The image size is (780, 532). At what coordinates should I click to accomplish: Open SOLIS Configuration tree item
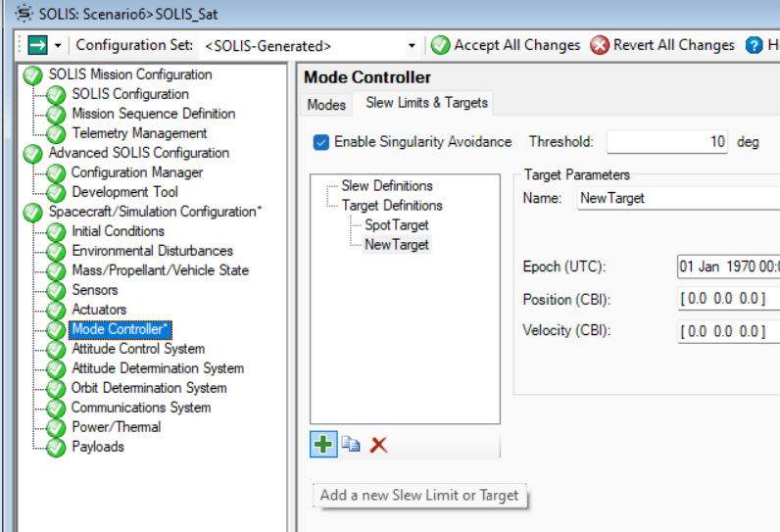[130, 94]
